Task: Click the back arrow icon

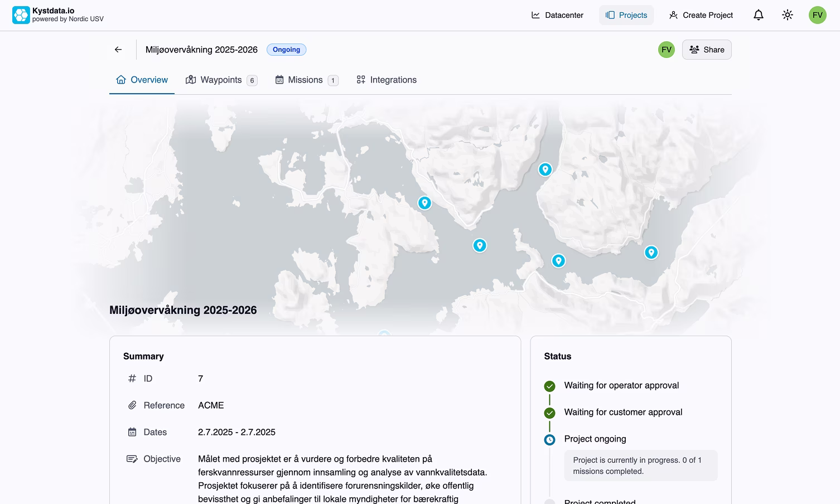Action: coord(118,50)
